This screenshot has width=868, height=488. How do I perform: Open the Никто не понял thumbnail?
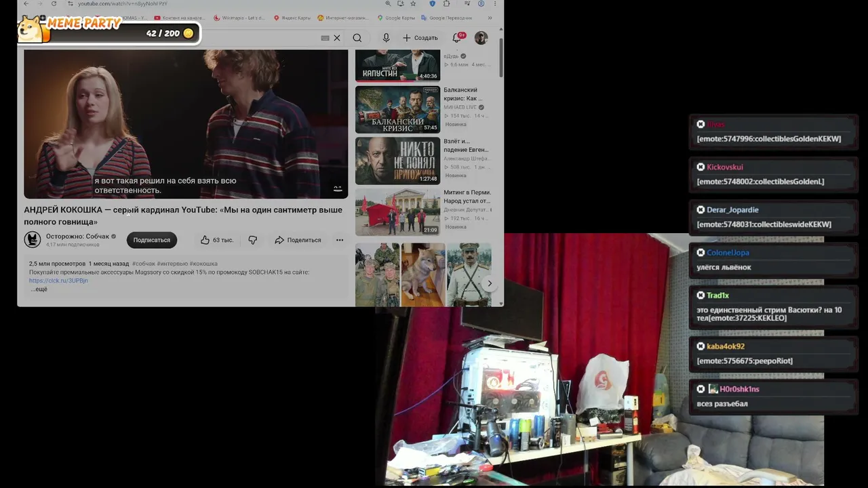point(397,161)
